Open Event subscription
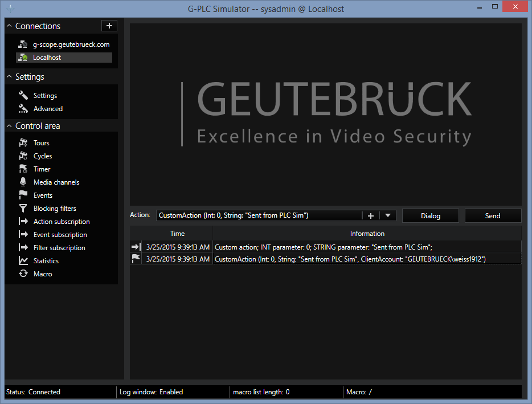This screenshot has height=404, width=532. pyautogui.click(x=60, y=234)
